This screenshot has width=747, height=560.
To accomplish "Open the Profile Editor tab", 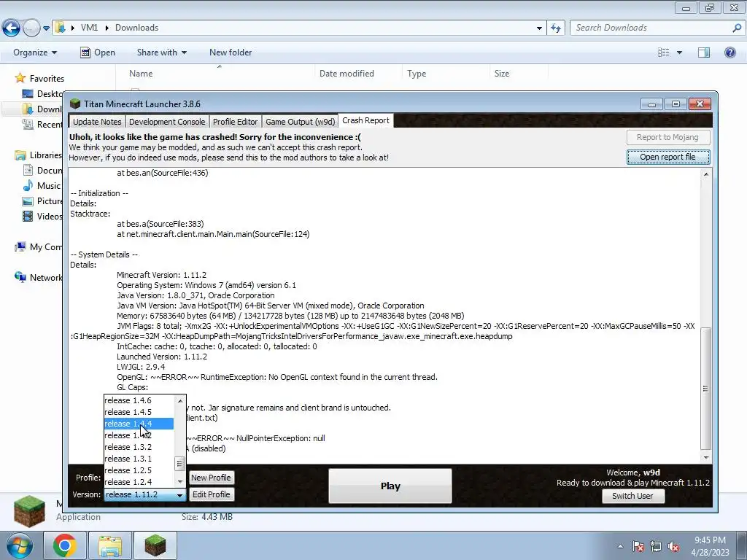I will 236,122.
